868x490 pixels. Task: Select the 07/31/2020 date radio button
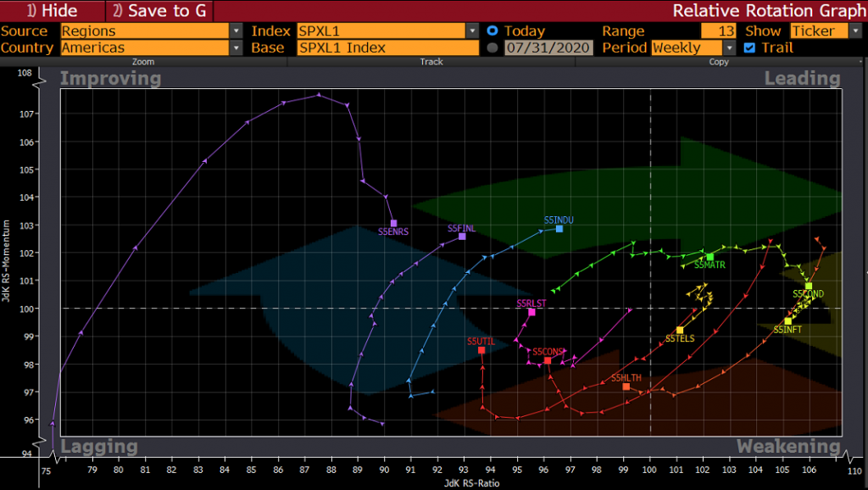click(x=492, y=47)
